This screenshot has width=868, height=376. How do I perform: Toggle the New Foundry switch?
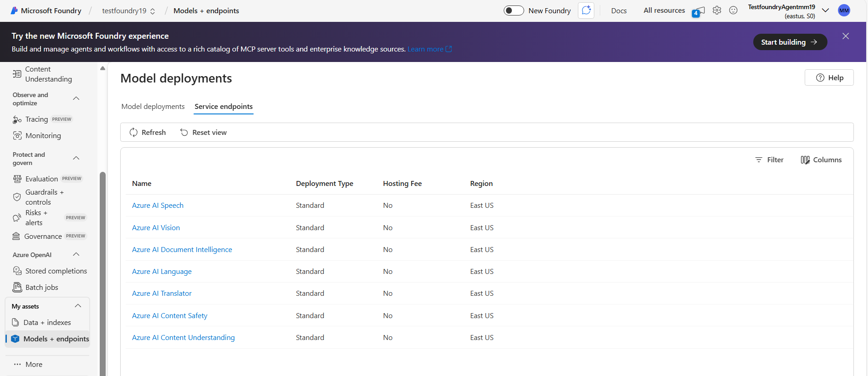[514, 10]
